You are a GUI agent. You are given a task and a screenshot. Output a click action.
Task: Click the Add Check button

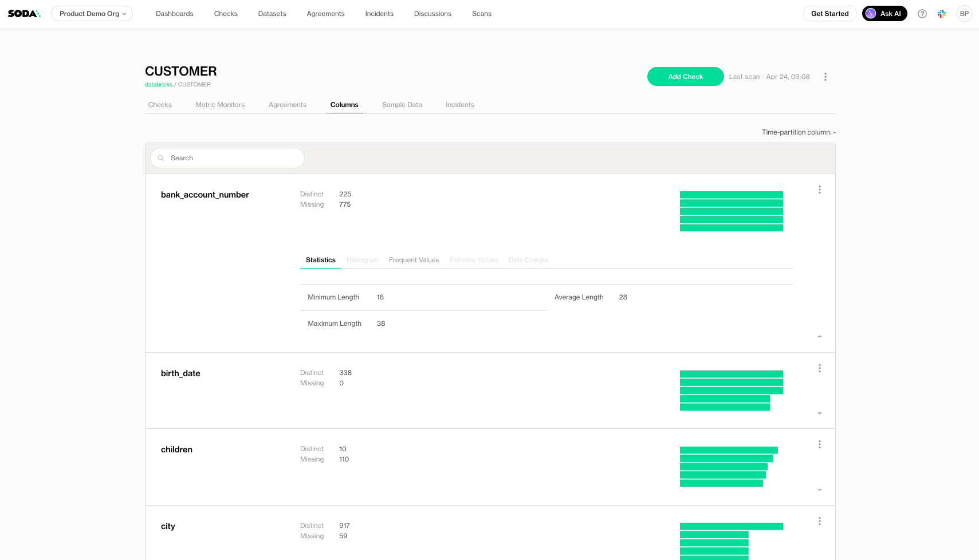[x=685, y=77]
